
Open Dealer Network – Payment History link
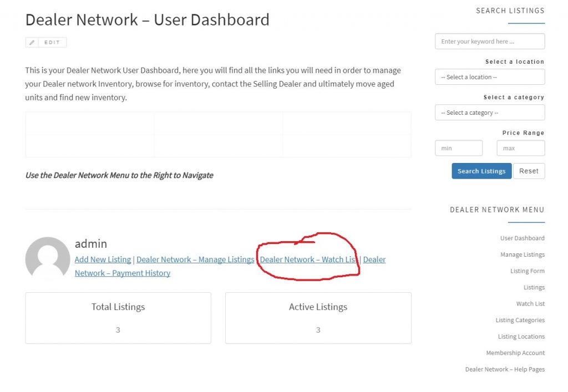tap(123, 273)
